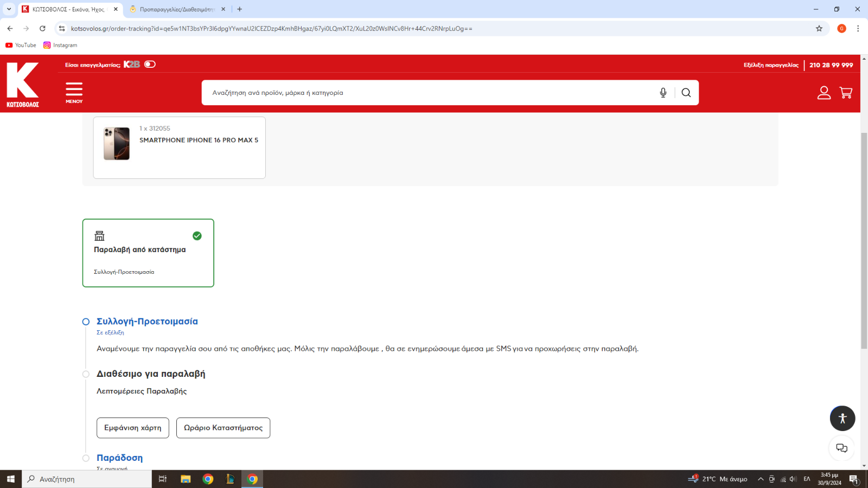
Task: Click the green checkmark icon
Action: [x=197, y=236]
